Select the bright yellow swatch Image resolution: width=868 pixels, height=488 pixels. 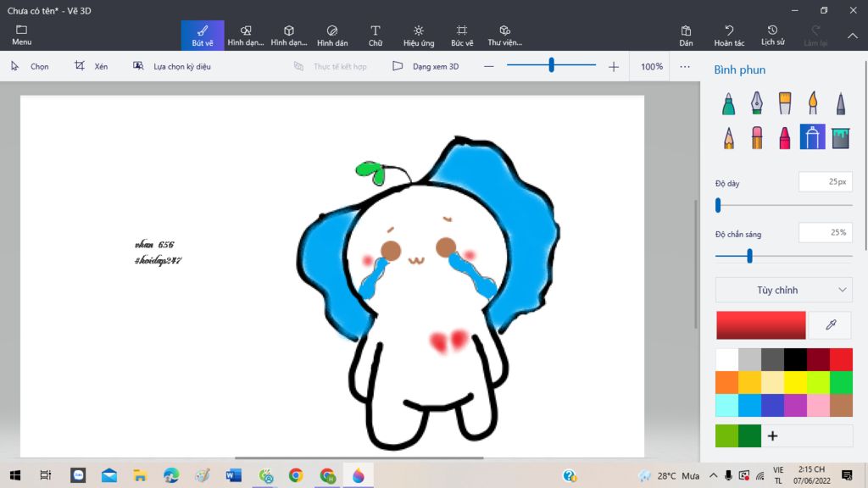(795, 382)
